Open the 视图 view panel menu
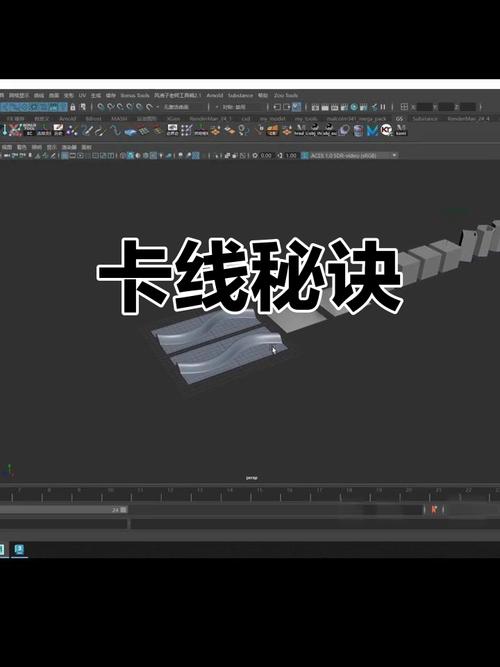The width and height of the screenshot is (500, 667). click(7, 147)
